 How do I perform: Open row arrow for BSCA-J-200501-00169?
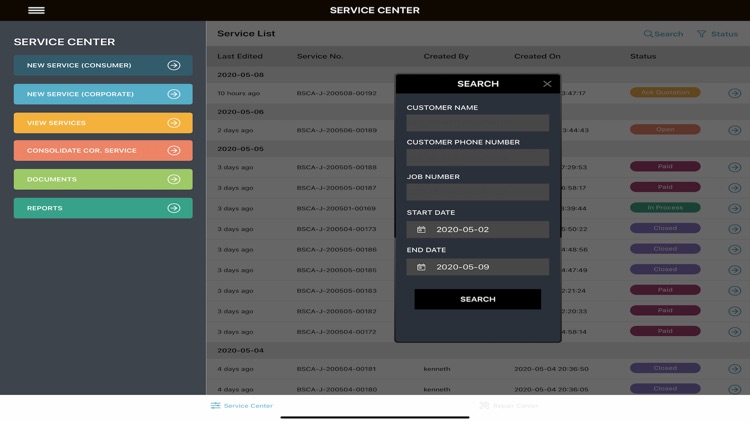coord(735,209)
